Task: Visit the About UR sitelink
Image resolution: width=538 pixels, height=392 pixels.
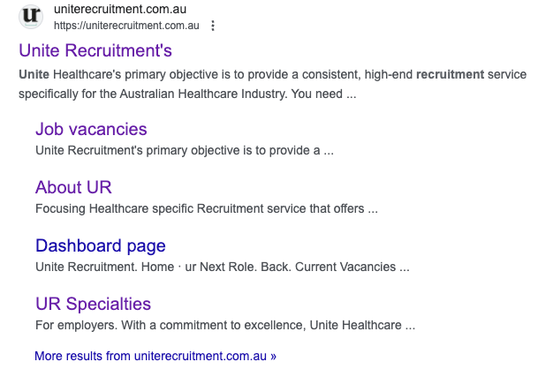Action: pyautogui.click(x=74, y=187)
